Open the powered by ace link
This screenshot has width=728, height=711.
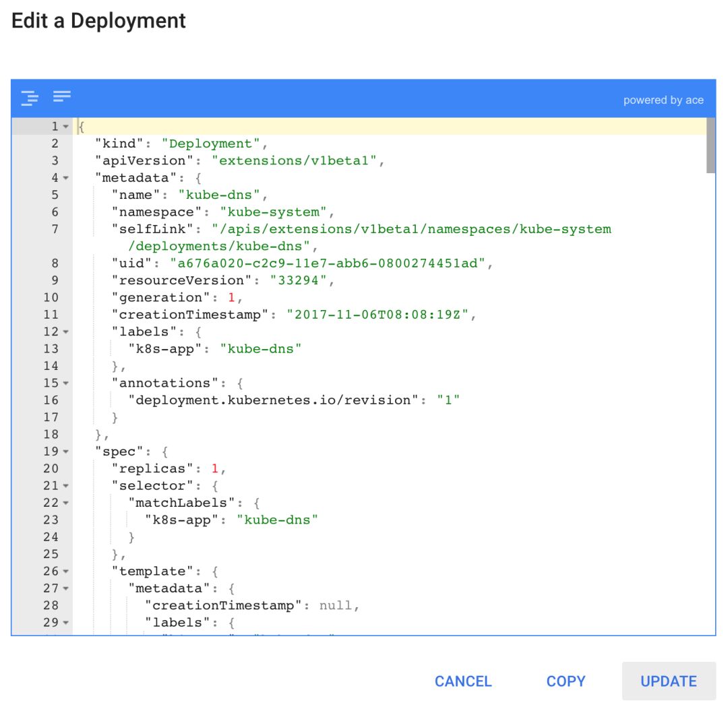[663, 100]
